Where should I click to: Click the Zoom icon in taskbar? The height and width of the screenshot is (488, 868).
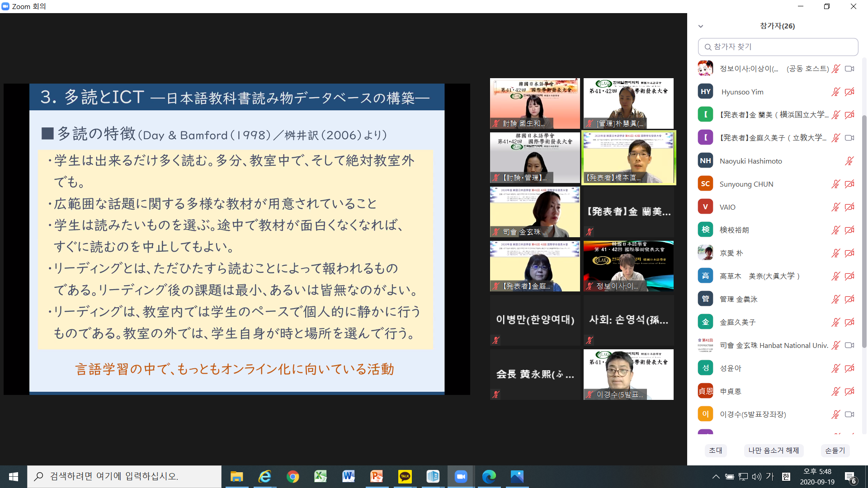(461, 476)
